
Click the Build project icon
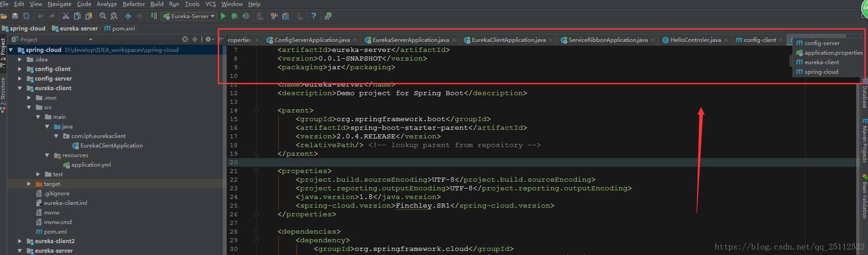pos(154,16)
